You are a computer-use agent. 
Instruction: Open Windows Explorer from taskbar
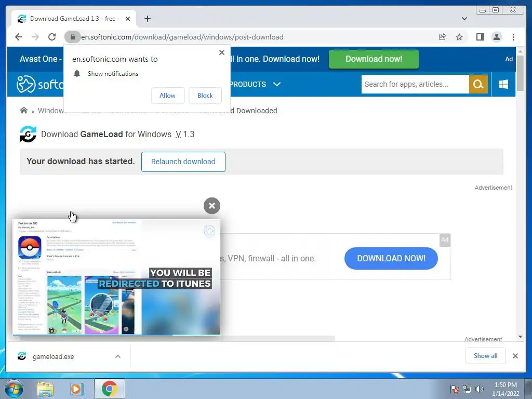(45, 389)
